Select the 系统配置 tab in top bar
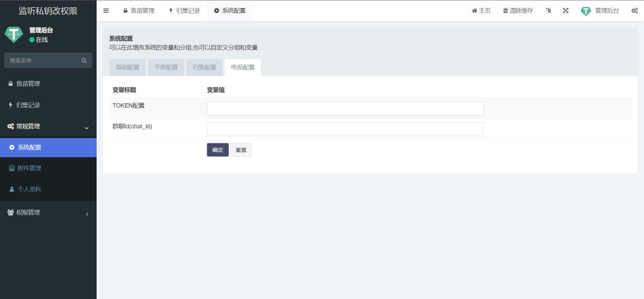 click(229, 11)
